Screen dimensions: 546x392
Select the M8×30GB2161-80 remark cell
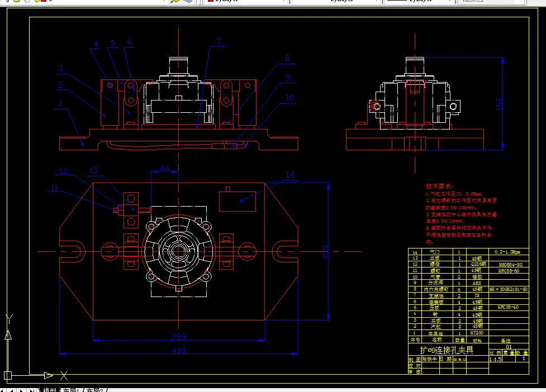point(509,289)
